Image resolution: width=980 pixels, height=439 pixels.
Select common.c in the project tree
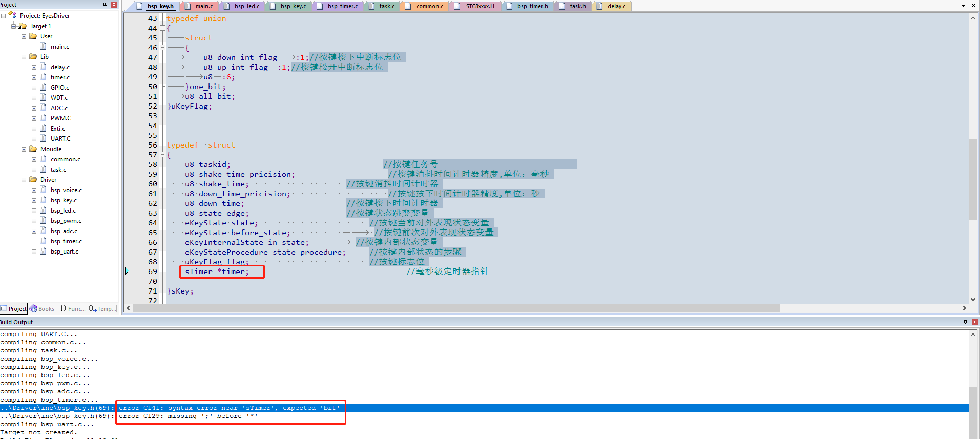66,159
